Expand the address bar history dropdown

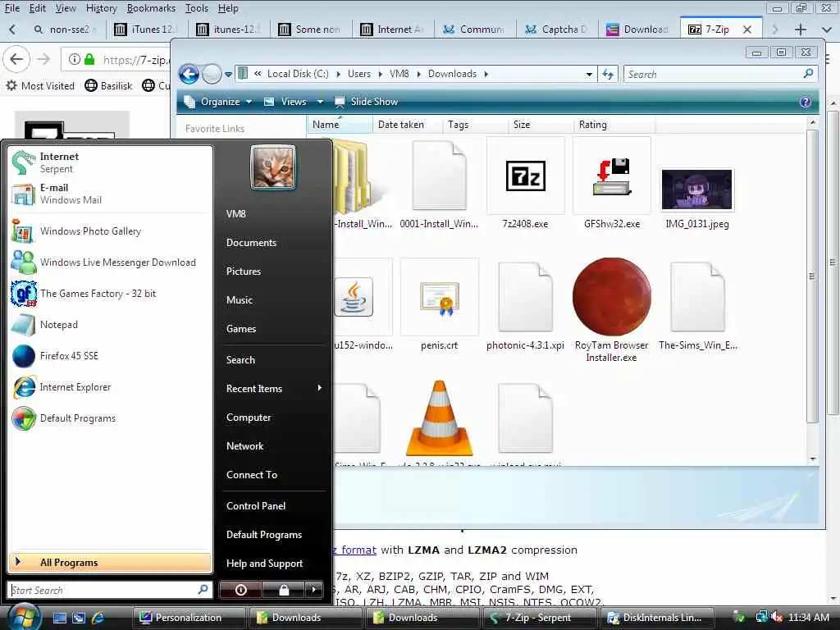[589, 74]
